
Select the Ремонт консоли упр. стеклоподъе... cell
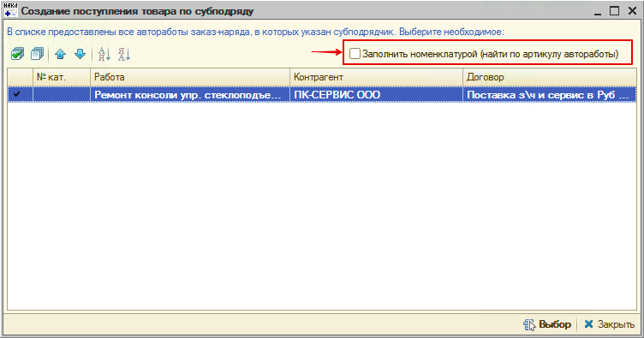(x=190, y=94)
